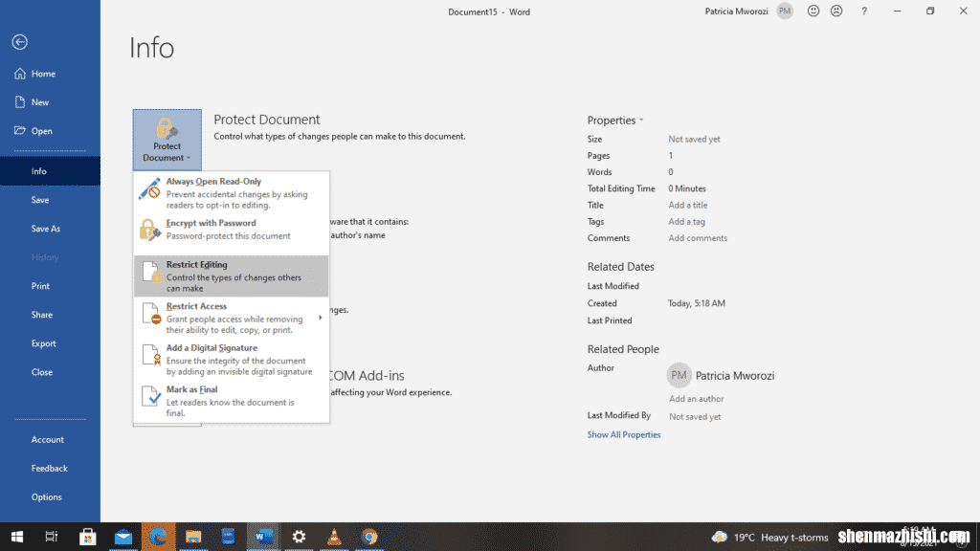Click the Encrypt with Password lock icon

[x=150, y=230]
